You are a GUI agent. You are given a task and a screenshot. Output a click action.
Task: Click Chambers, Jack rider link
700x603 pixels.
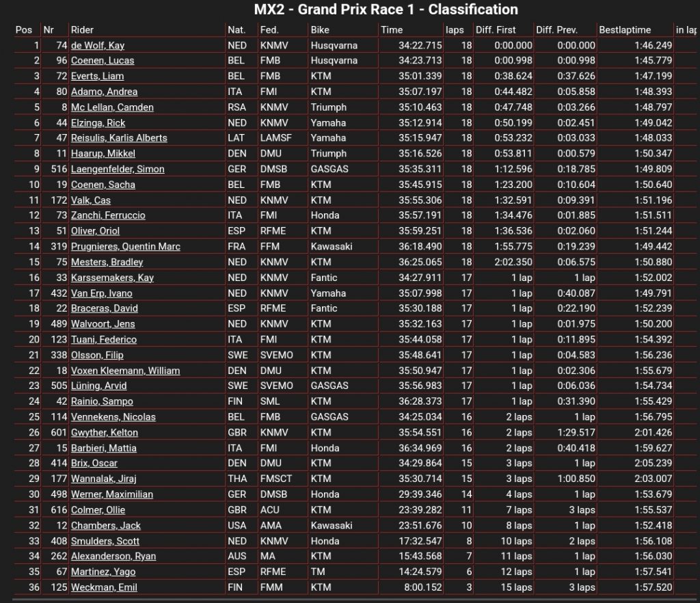click(105, 525)
